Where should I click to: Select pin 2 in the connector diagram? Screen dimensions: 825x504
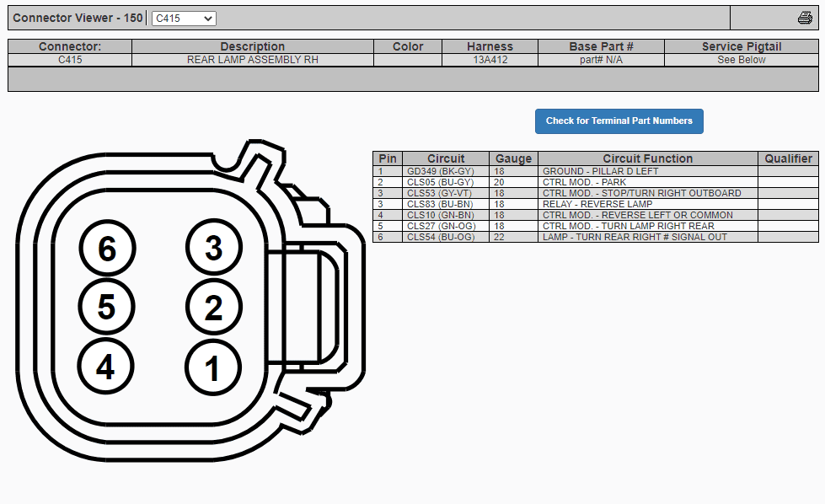tap(213, 308)
